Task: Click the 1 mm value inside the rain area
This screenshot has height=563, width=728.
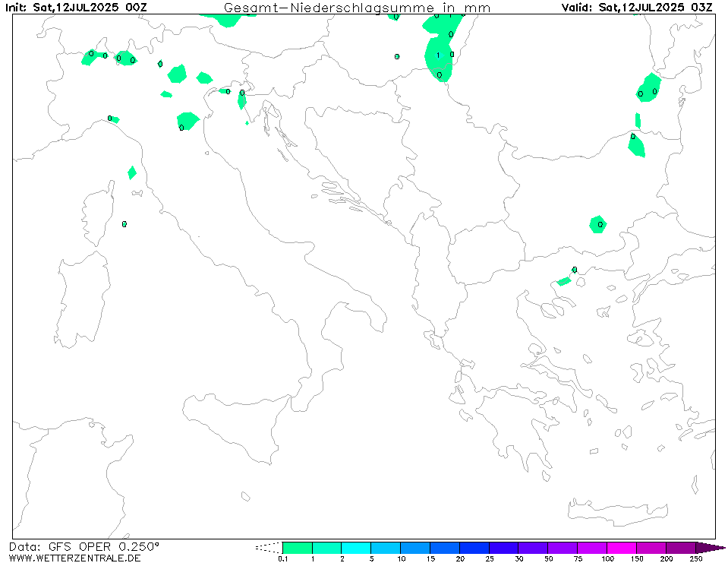Action: [x=438, y=55]
